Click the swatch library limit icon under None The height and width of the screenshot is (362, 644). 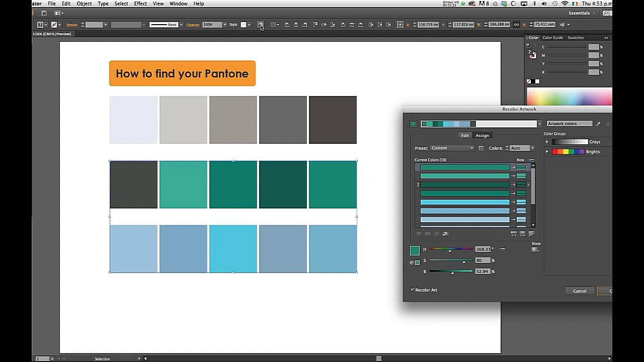click(x=535, y=249)
